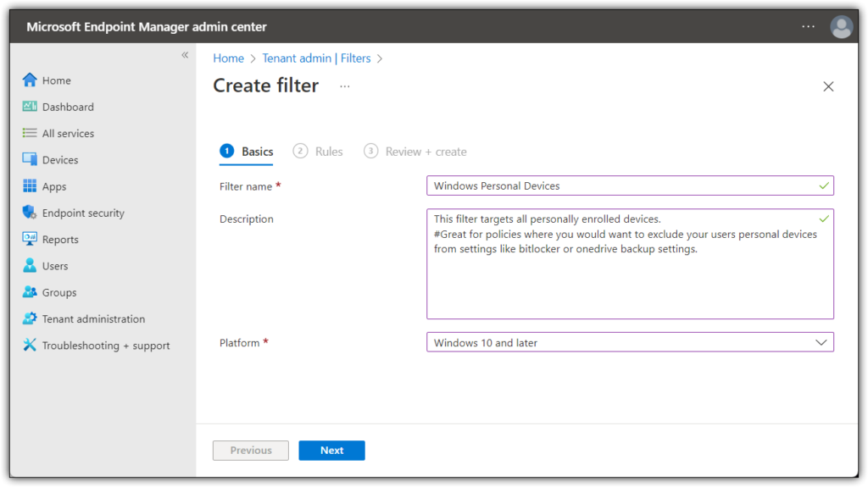
Task: Click the Next button
Action: (331, 451)
